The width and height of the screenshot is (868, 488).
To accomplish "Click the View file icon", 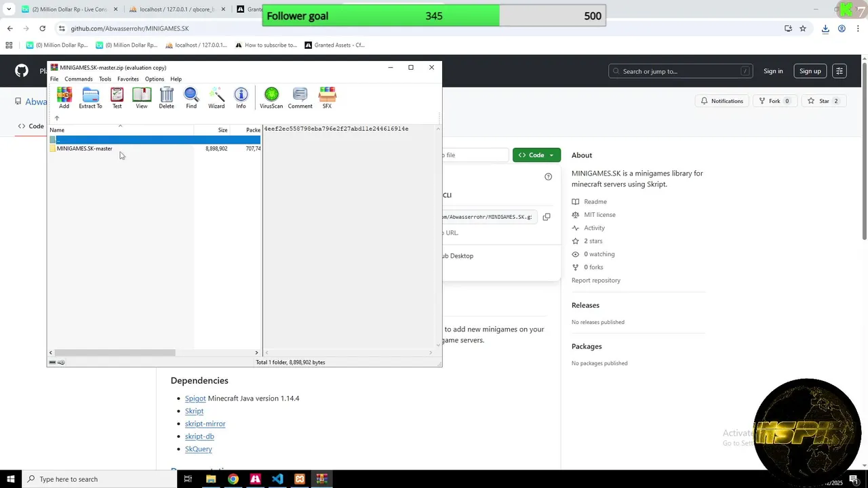I will pyautogui.click(x=141, y=98).
